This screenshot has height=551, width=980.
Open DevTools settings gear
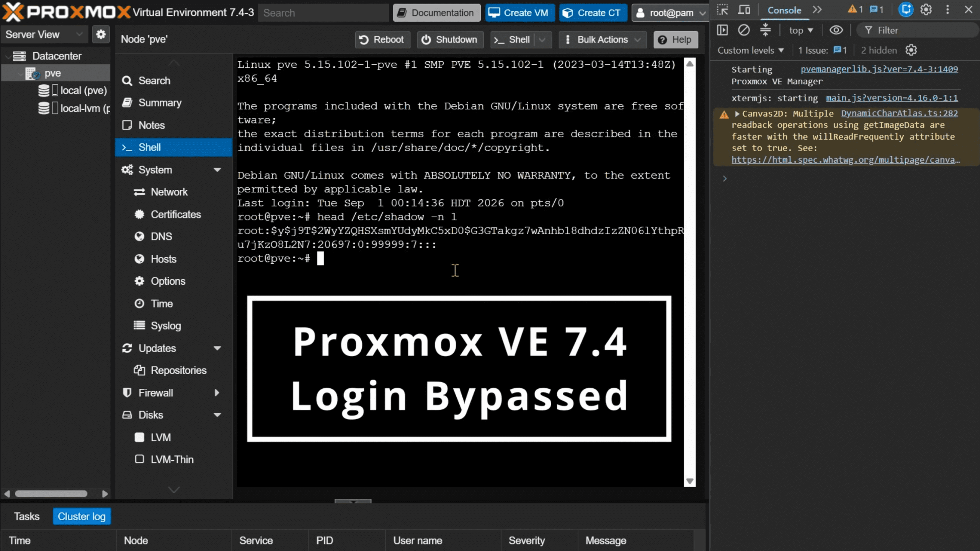point(926,10)
